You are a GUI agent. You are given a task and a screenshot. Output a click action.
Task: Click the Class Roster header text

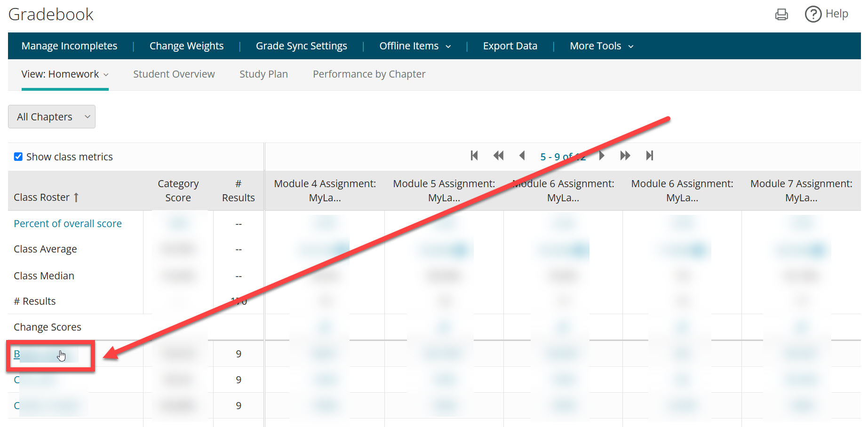[42, 198]
